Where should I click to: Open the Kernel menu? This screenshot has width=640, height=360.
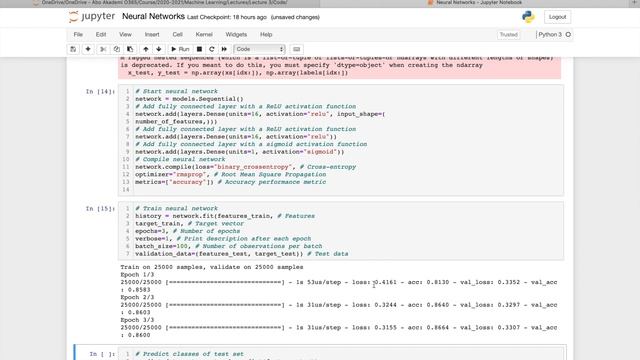(x=204, y=35)
